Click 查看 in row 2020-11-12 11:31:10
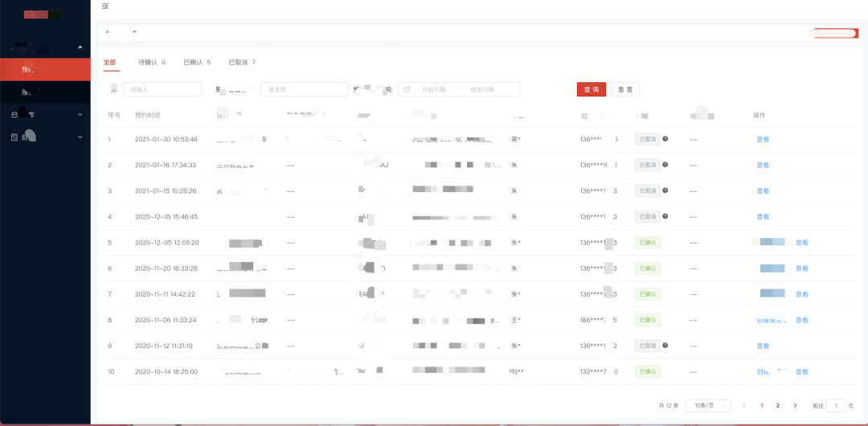 pos(763,346)
